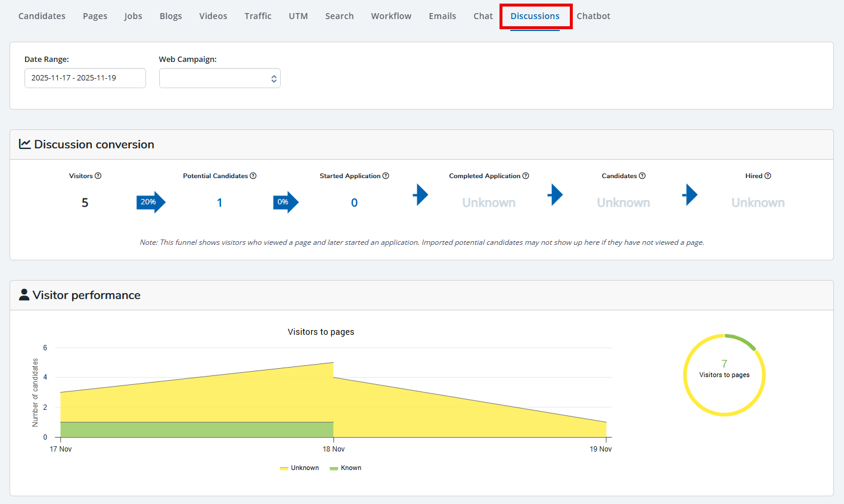Screen dimensions: 844x504
Task: Open the Completed Application help tooltip
Action: click(526, 175)
